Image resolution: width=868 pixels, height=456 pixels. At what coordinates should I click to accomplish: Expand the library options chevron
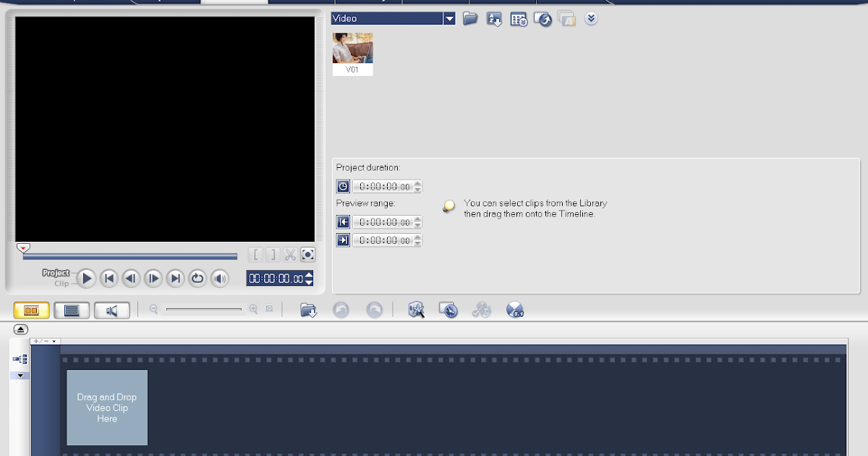[591, 19]
